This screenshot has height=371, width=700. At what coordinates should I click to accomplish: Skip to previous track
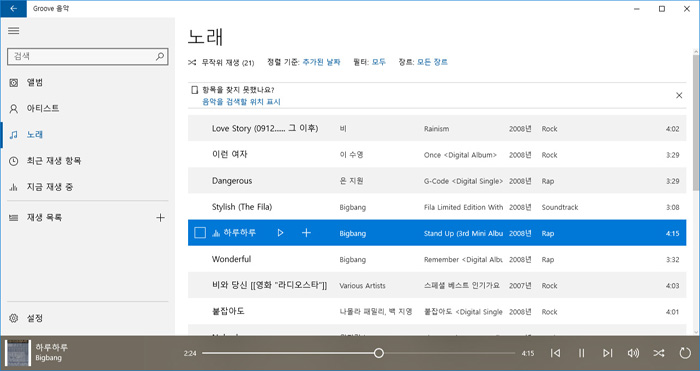(555, 353)
